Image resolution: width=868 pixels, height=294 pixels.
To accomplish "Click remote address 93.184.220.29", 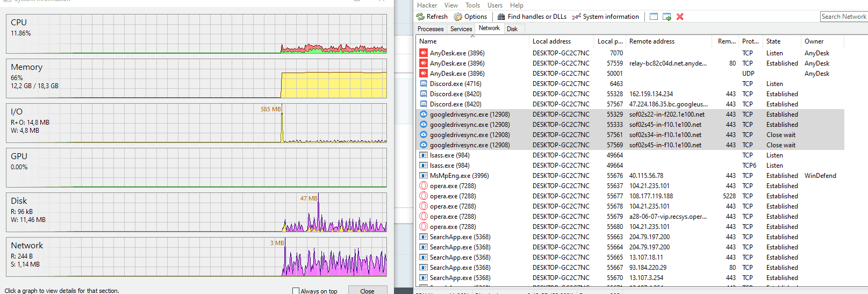I will [x=648, y=268].
